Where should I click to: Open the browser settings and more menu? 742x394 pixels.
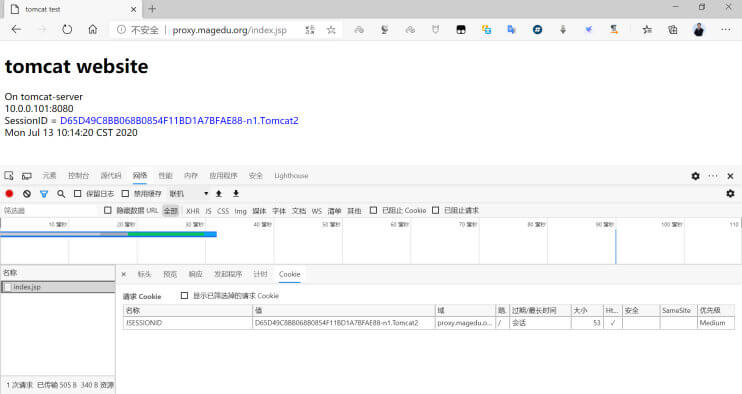725,29
